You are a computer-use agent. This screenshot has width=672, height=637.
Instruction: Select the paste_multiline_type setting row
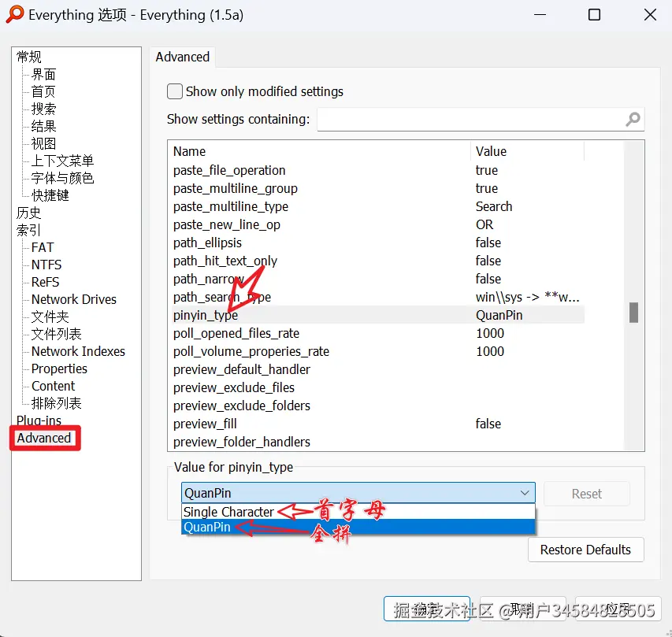[377, 206]
